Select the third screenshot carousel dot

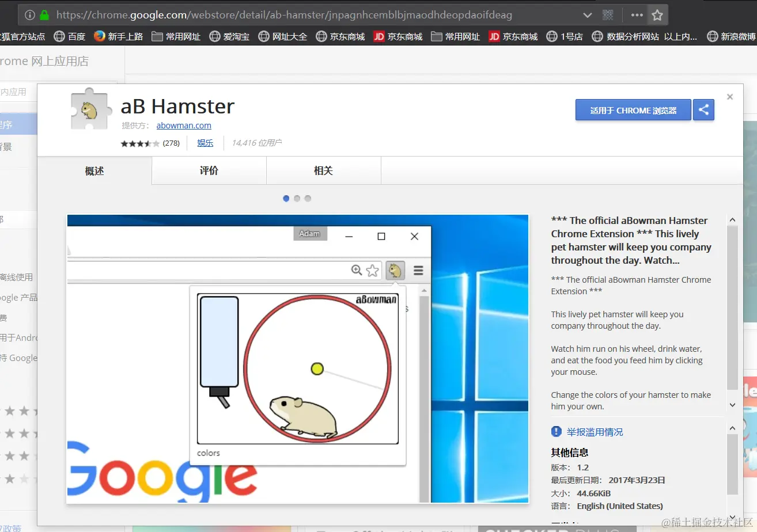click(x=308, y=199)
